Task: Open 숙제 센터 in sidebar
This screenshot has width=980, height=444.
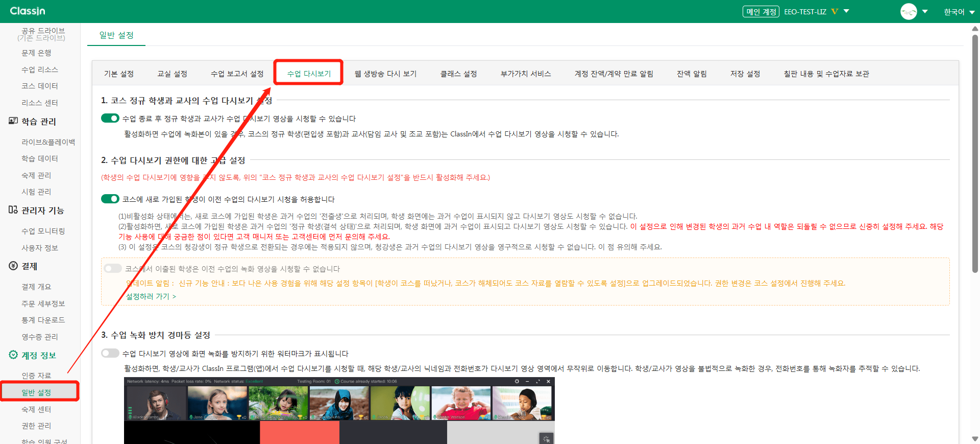Action: tap(36, 409)
